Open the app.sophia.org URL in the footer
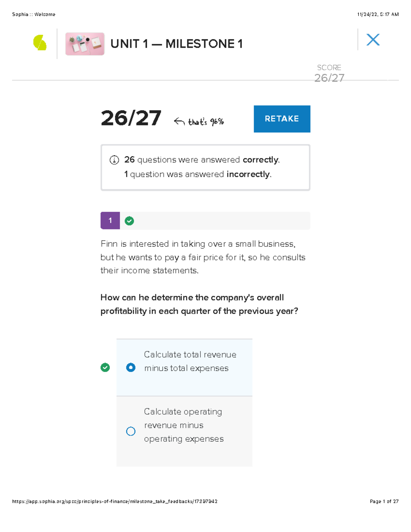Viewport: 411px width, 532px height. tap(115, 502)
